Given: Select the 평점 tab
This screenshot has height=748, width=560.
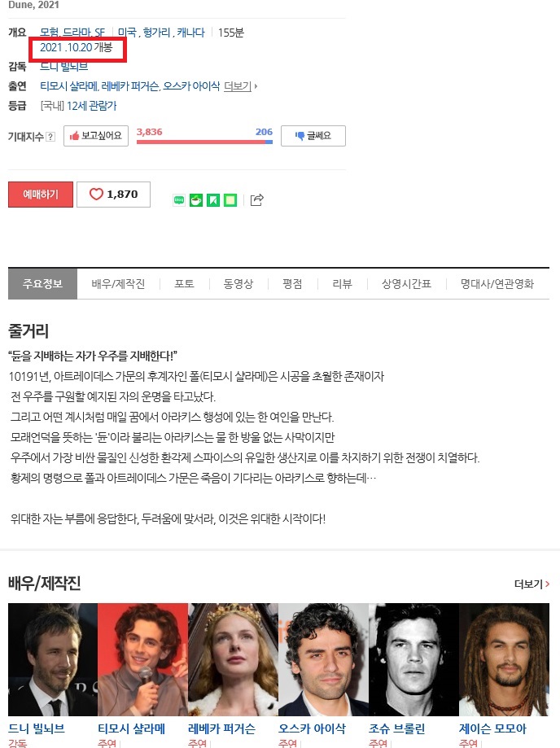Looking at the screenshot, I should coord(292,284).
